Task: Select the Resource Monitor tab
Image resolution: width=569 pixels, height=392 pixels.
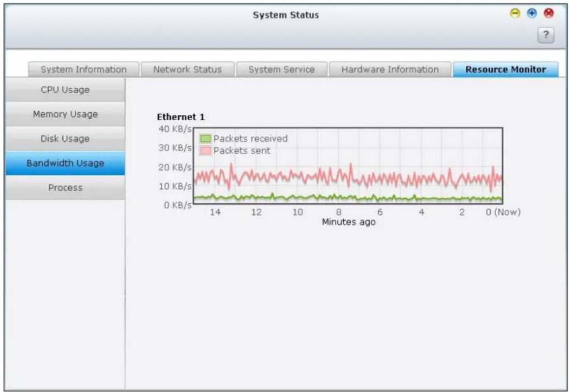Action: click(x=506, y=69)
